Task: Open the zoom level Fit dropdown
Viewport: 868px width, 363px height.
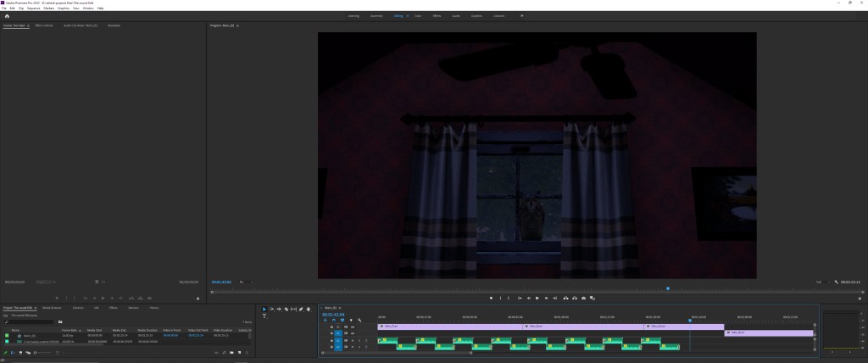Action: click(x=245, y=282)
